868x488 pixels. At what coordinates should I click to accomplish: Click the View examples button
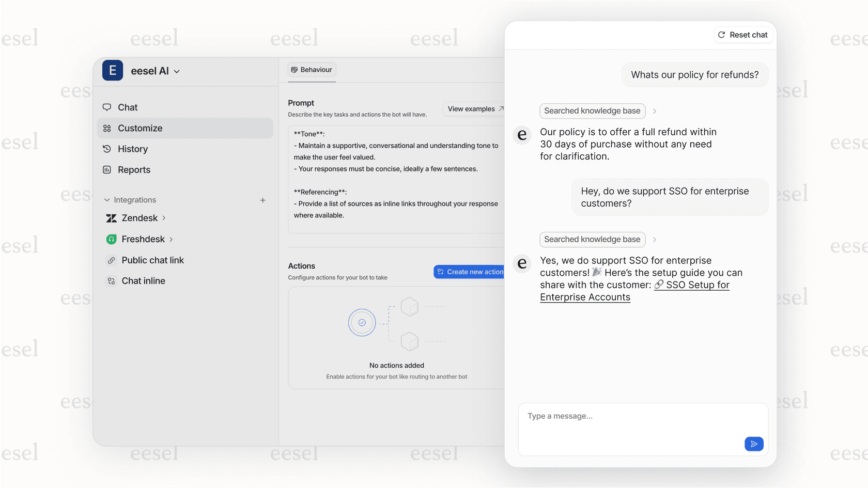474,109
